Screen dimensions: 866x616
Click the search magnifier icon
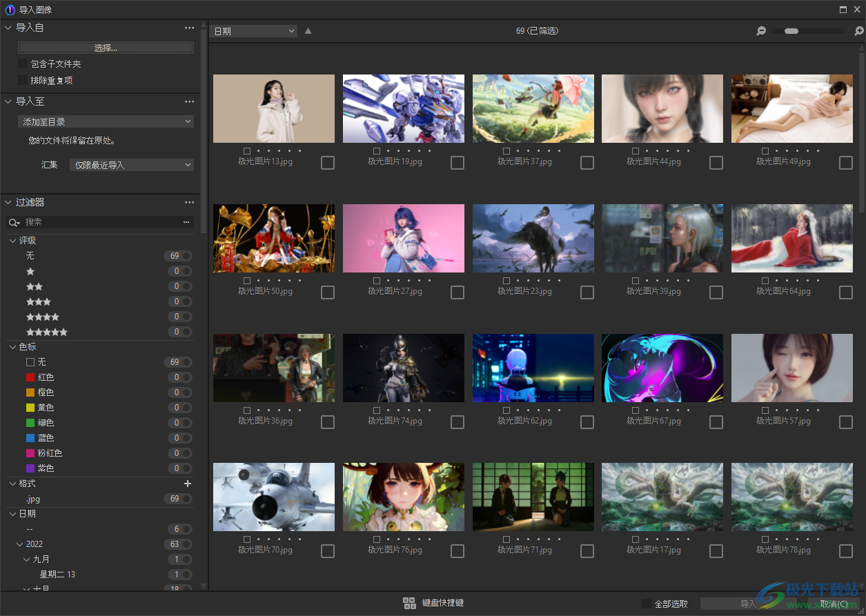14,222
